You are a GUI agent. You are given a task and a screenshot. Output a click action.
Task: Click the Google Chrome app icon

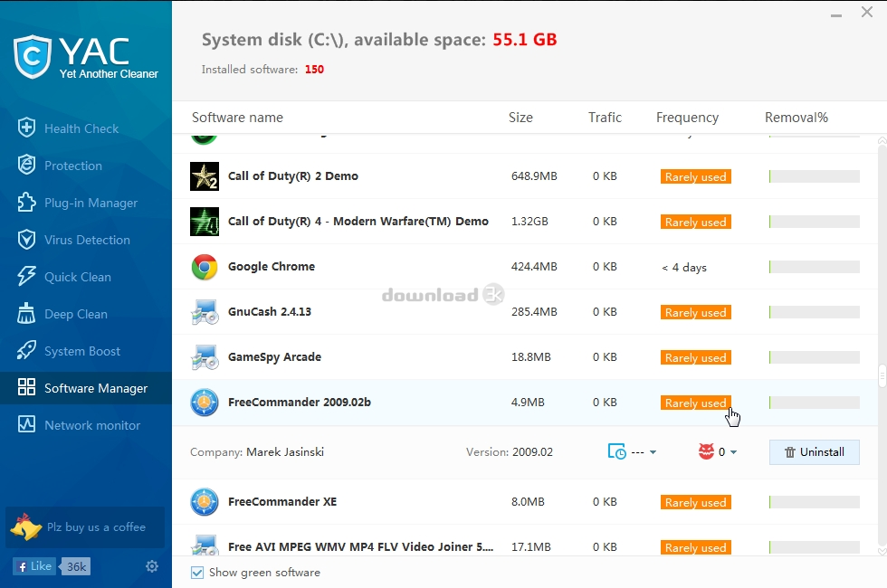[x=205, y=267]
